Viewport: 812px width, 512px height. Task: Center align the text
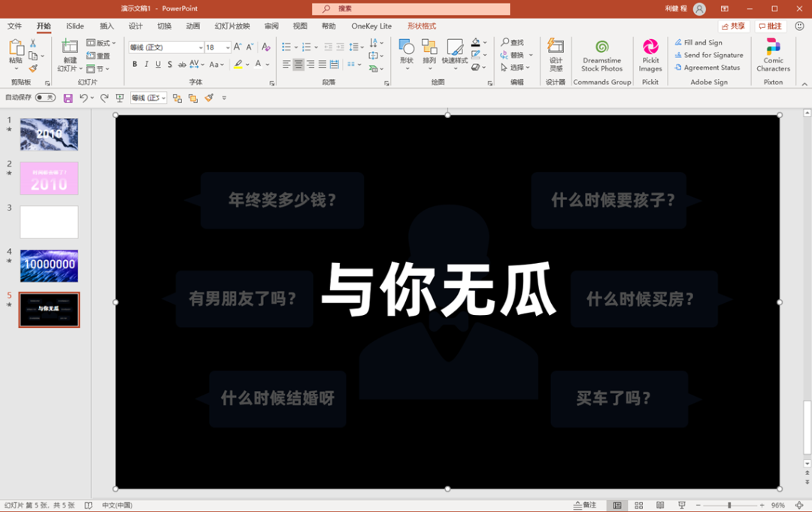pos(298,64)
